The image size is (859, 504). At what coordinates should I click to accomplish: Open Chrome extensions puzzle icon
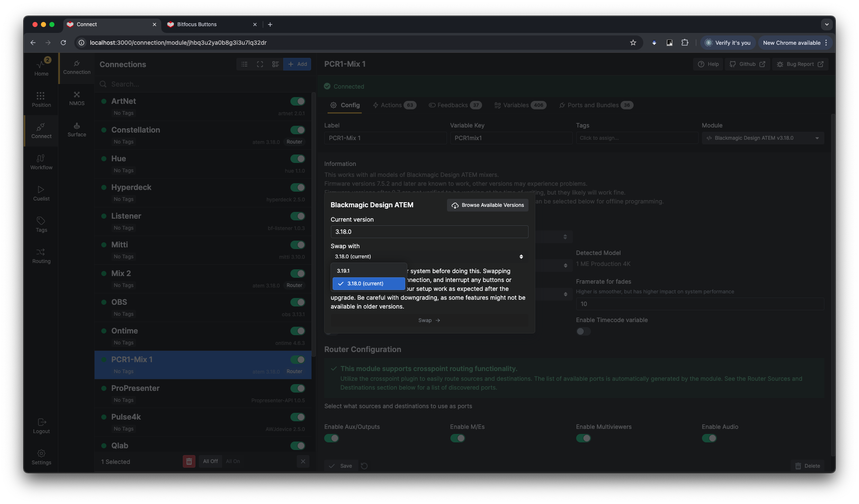(685, 43)
